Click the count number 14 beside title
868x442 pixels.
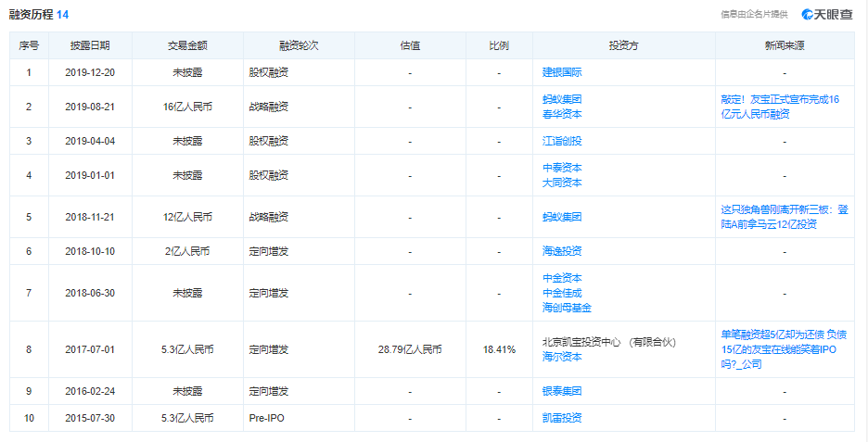coord(62,15)
